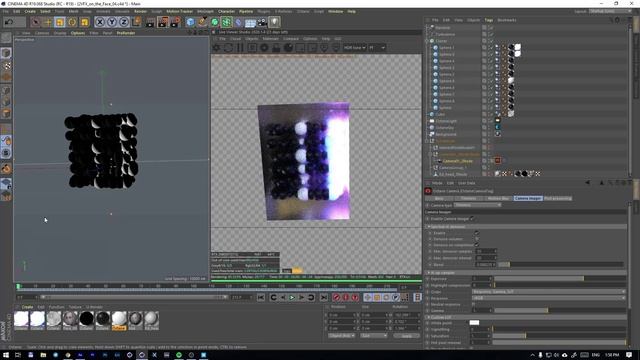Viewport: 640px width, 360px height.
Task: Select the Rotate tool in the top toolbar
Action: point(72,22)
